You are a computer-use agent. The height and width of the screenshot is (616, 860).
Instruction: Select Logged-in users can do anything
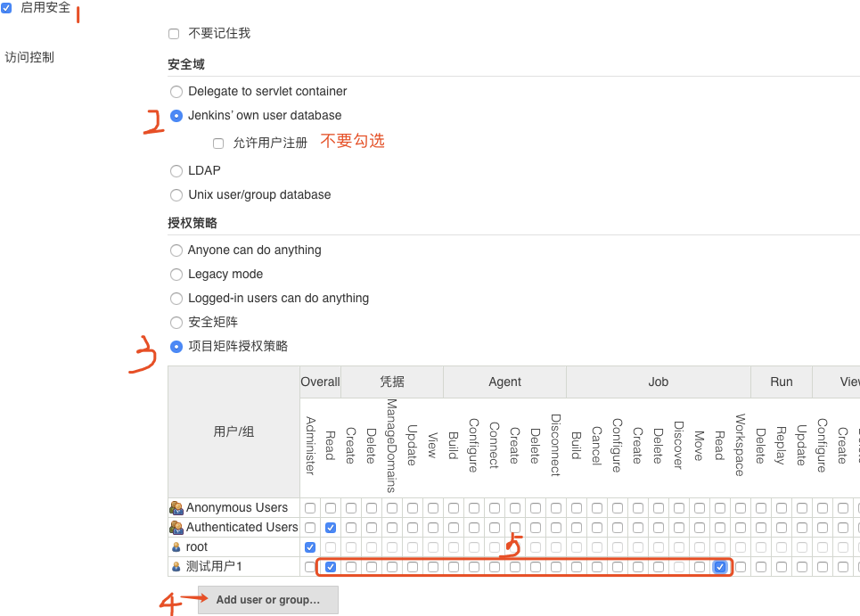pos(176,299)
